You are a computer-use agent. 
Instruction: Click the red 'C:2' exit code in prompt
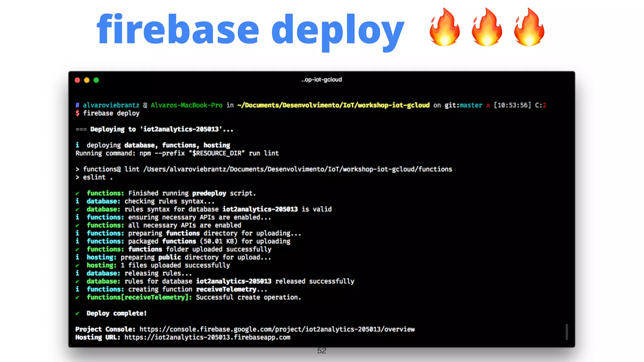[x=541, y=105]
